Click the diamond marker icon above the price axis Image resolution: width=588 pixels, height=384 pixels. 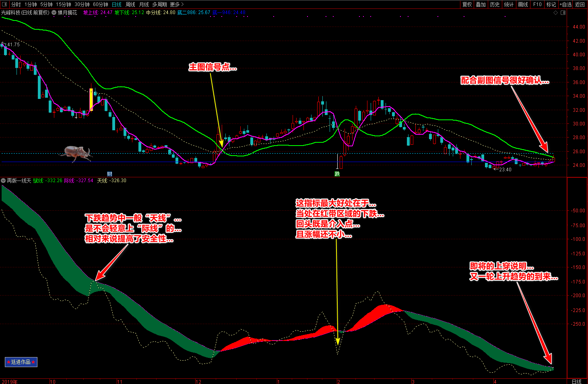pos(556,12)
